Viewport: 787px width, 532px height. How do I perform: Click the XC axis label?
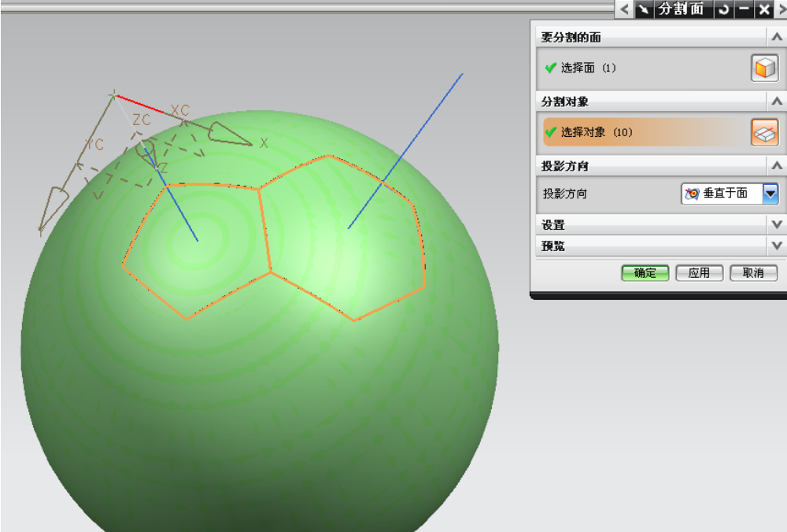(179, 110)
